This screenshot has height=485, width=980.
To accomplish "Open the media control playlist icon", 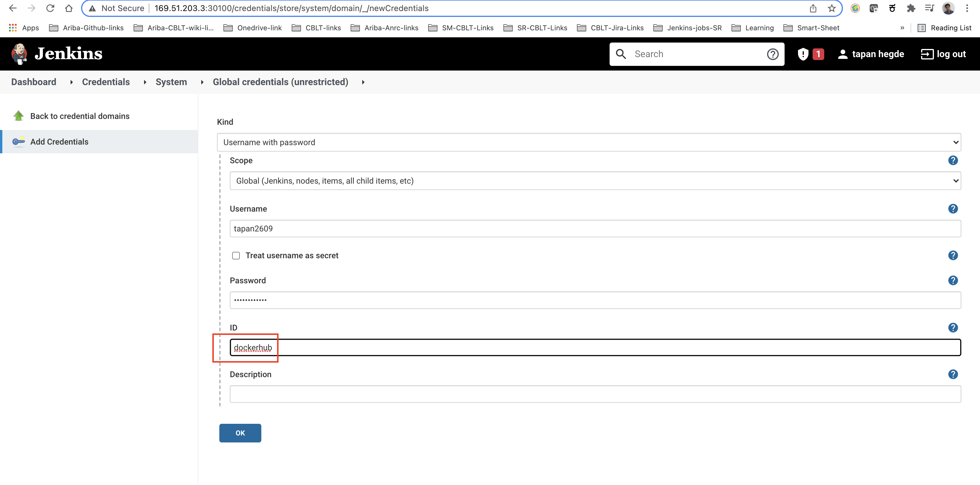I will (x=930, y=8).
